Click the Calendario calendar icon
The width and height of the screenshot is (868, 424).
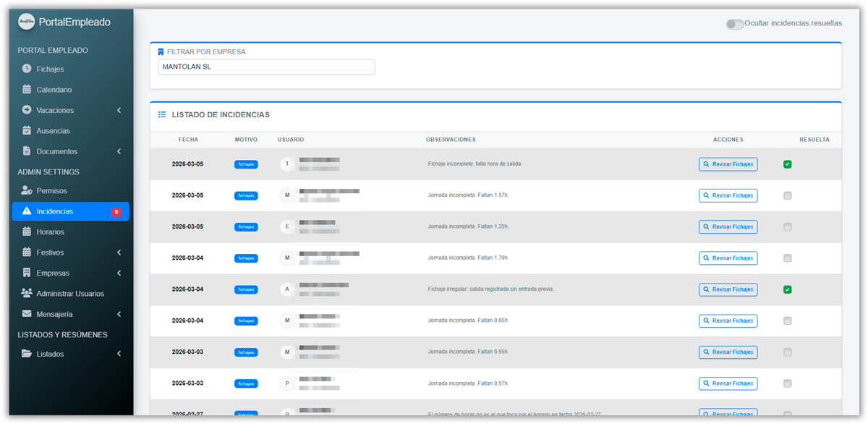click(27, 90)
